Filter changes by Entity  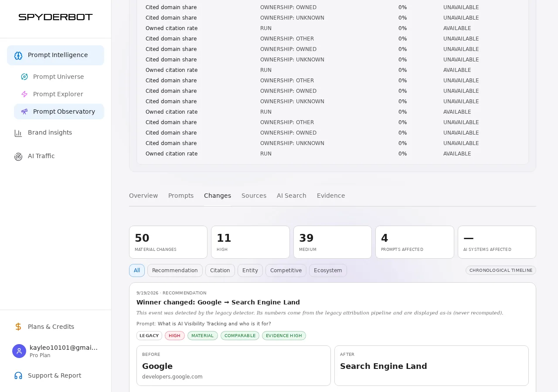(250, 270)
